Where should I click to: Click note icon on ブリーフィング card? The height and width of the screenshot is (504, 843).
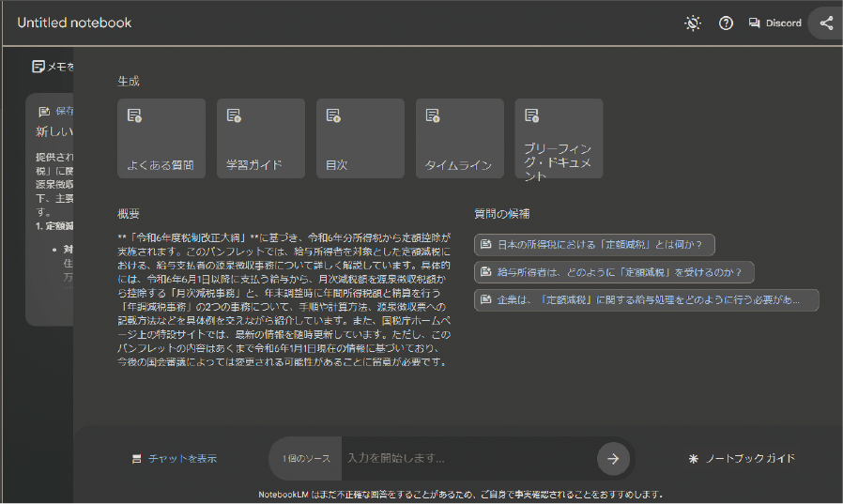point(532,115)
